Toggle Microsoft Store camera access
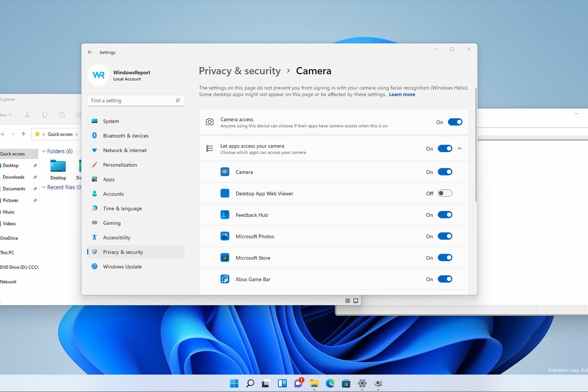 (445, 258)
